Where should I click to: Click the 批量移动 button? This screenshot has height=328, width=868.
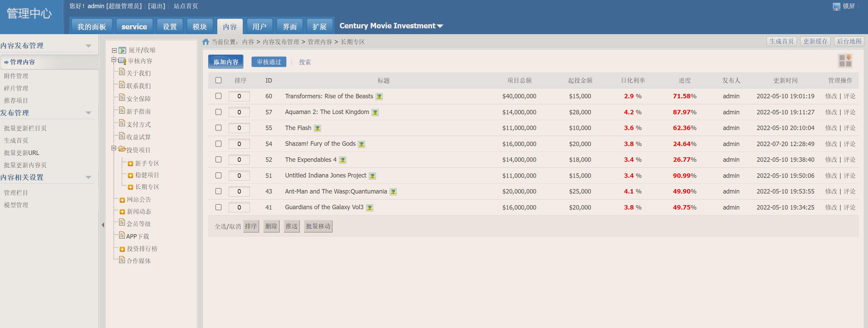(318, 226)
